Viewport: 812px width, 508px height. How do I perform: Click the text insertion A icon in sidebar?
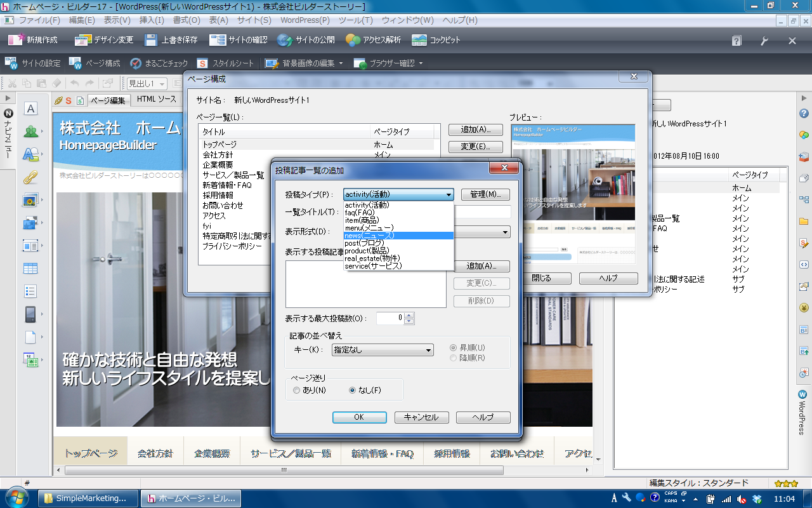tap(30, 109)
